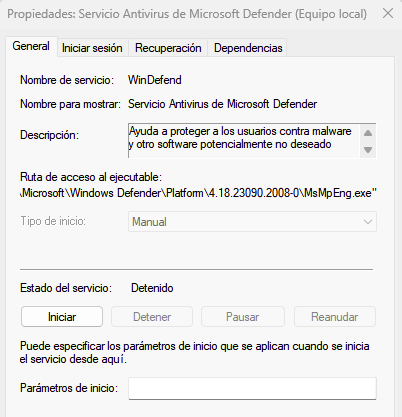Click the Detenido service status text
Screen dimensions: 402x417
[152, 288]
